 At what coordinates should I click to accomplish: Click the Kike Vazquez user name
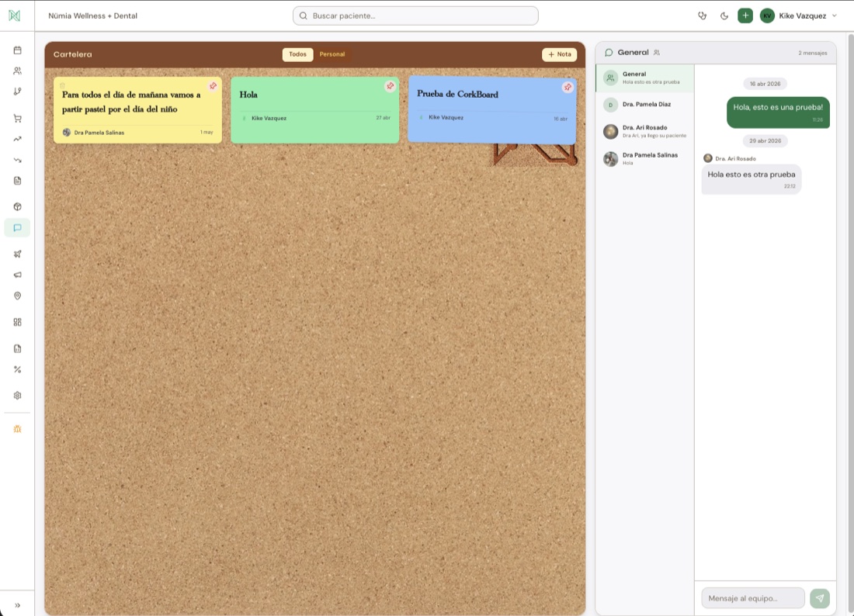point(802,16)
